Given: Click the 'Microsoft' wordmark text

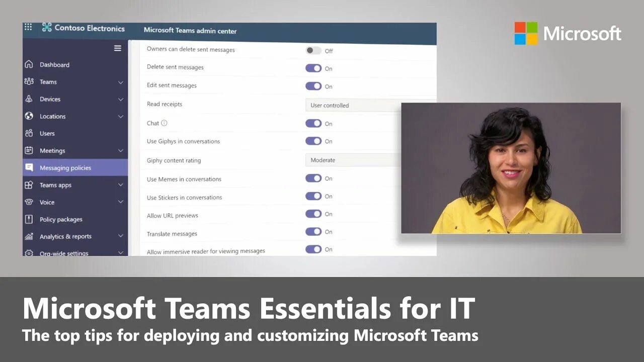Looking at the screenshot, I should [582, 34].
